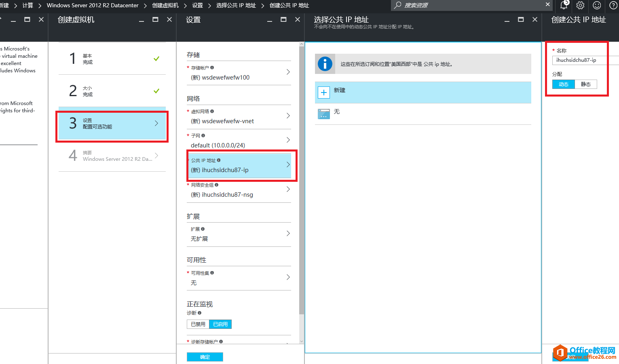Maximize the 创建虚拟机 blade
Viewport: 619px width, 364px height.
[x=155, y=19]
